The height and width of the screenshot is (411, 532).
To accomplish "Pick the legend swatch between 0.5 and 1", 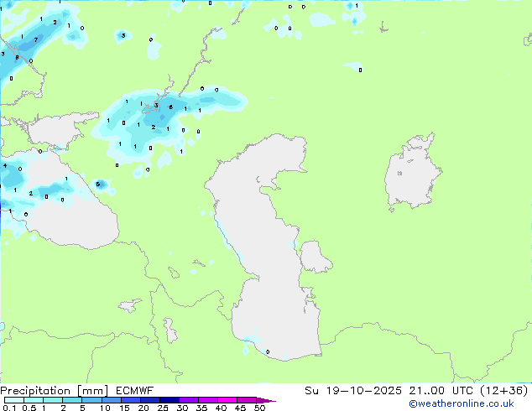I will [34, 400].
